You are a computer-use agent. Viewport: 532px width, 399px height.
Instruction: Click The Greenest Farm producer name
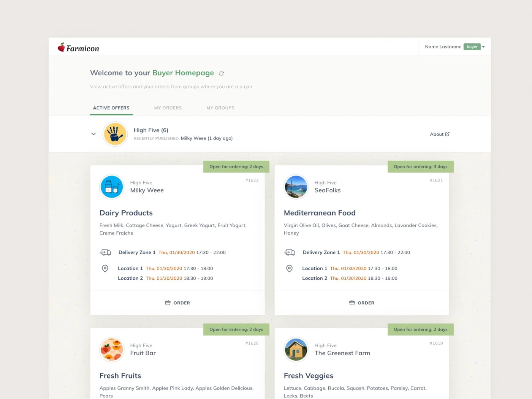pyautogui.click(x=342, y=353)
